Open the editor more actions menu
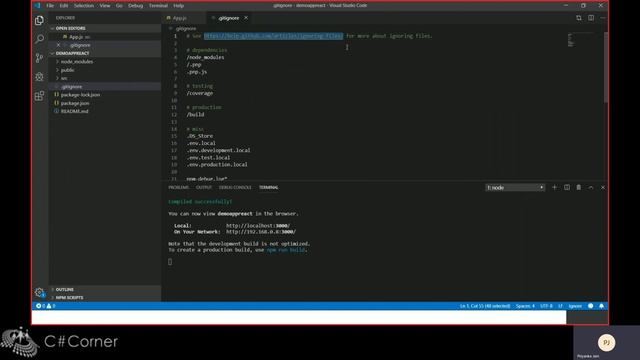 pos(602,18)
